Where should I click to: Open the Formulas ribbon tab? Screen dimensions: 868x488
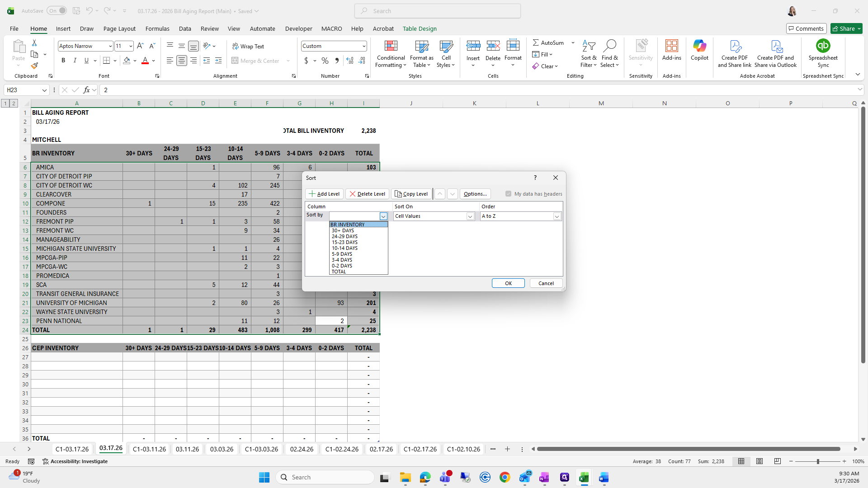tap(157, 28)
